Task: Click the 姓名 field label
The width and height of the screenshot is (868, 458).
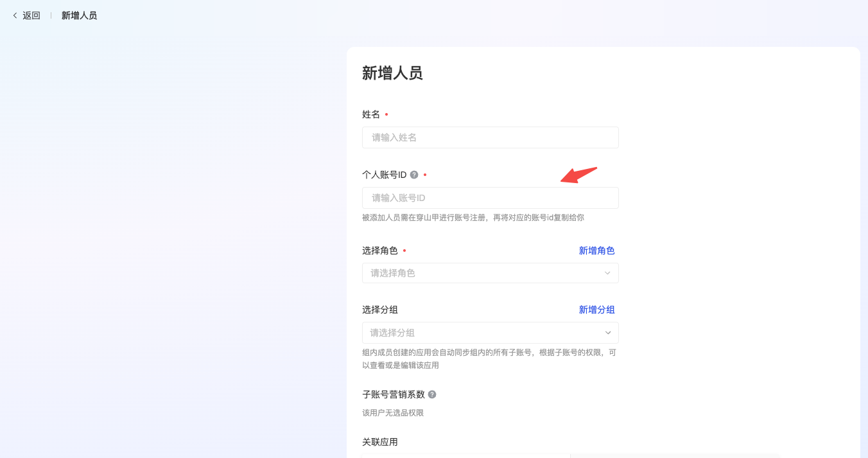Action: (371, 114)
